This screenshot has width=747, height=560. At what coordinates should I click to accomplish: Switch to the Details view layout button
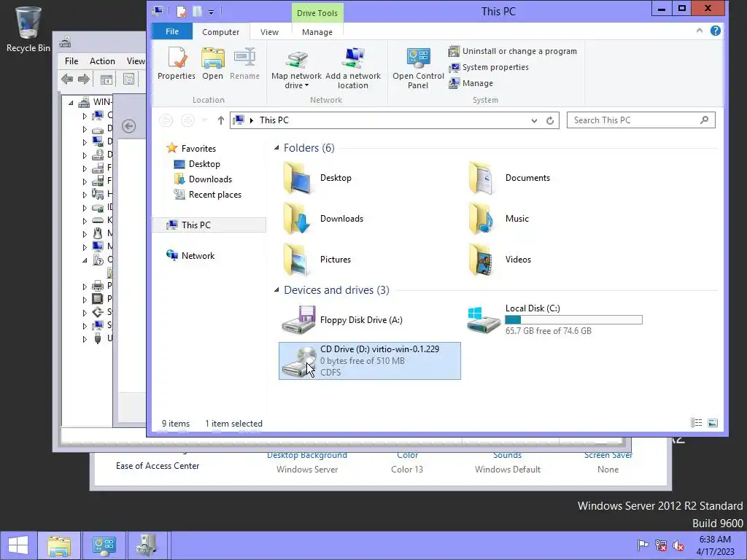696,423
